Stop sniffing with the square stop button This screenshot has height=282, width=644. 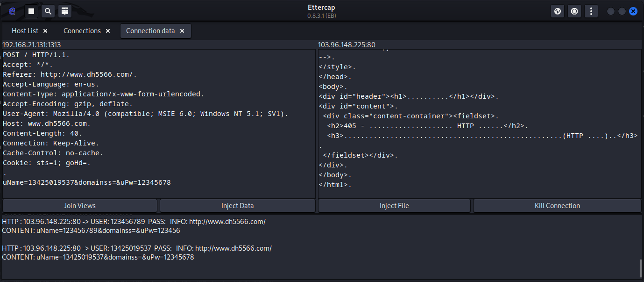tap(31, 11)
